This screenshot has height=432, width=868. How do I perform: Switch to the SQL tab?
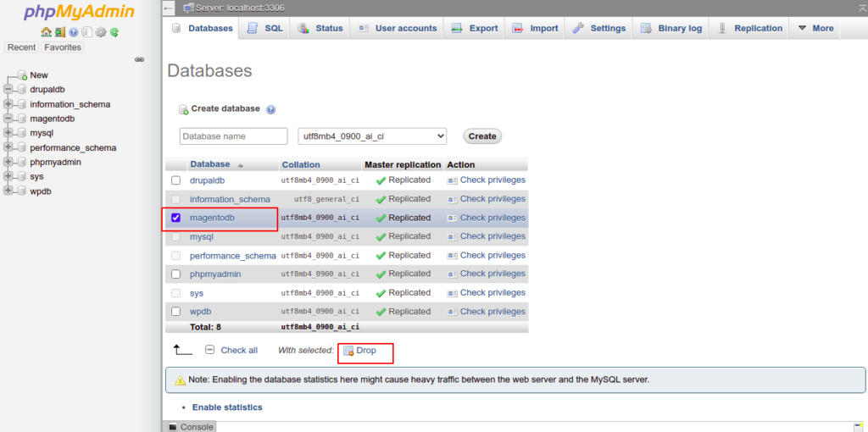click(264, 28)
